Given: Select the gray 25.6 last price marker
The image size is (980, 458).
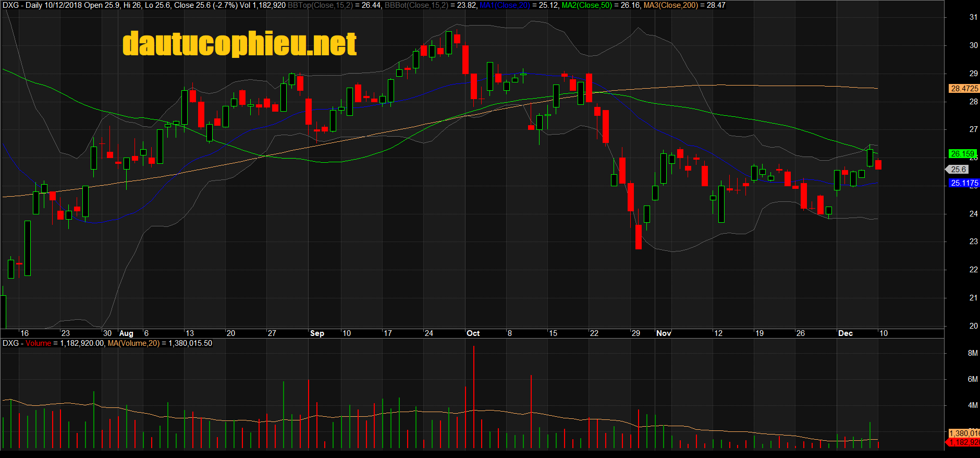Looking at the screenshot, I should pyautogui.click(x=958, y=170).
